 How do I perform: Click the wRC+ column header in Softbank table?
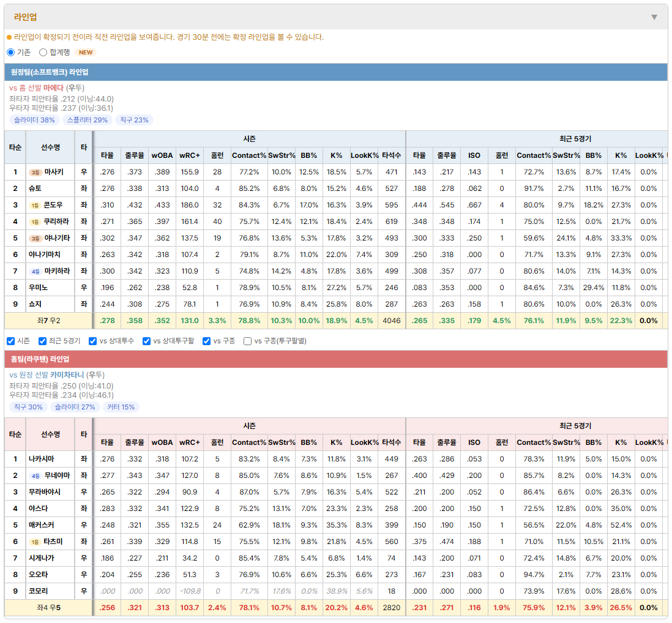(190, 155)
